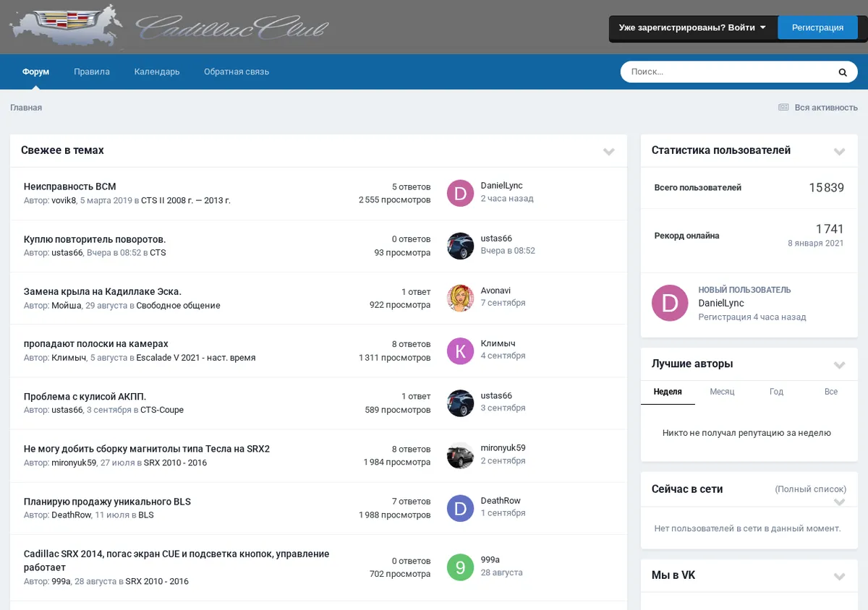Click the green 9 avatar of 999a
This screenshot has width=868, height=610.
460,567
